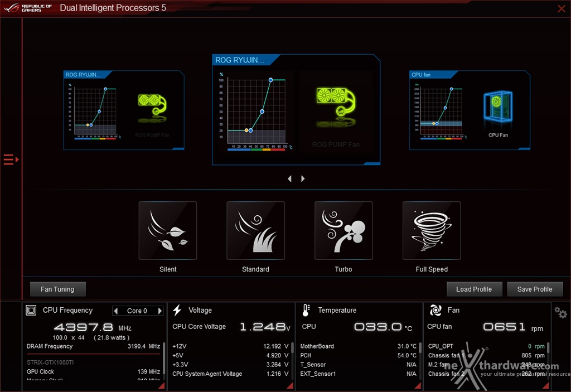Screen dimensions: 571x392
Task: Click the "+12V" voltage row
Action: click(230, 346)
